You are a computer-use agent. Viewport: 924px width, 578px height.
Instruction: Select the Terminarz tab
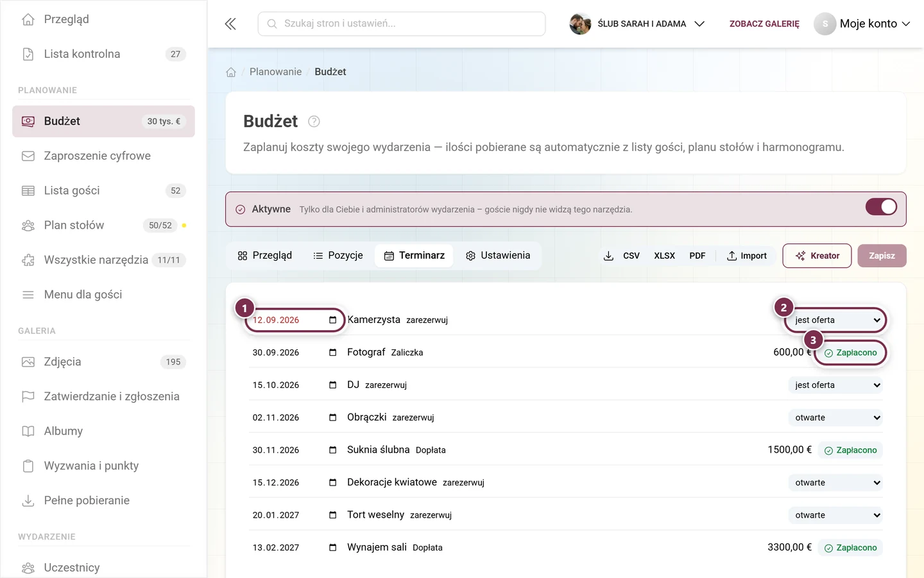coord(415,256)
